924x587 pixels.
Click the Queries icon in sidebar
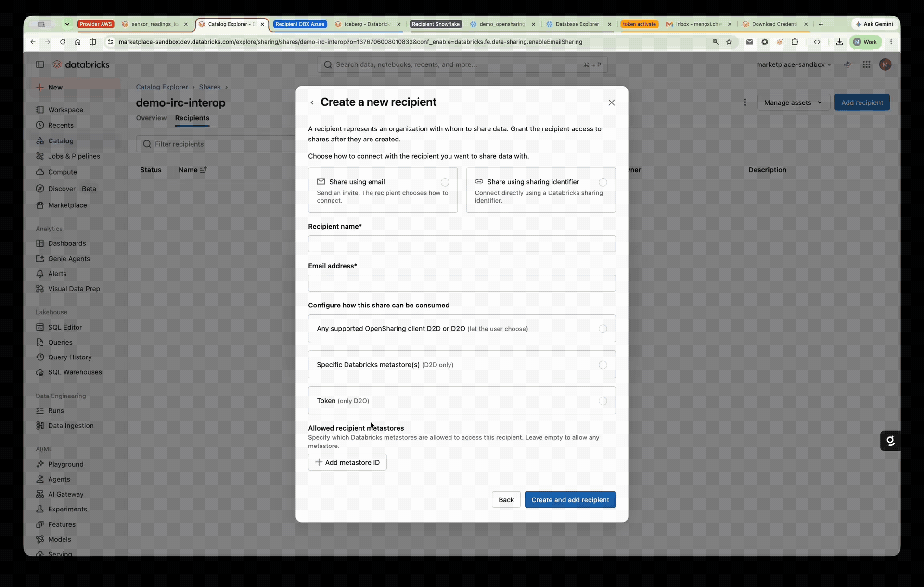pos(40,342)
